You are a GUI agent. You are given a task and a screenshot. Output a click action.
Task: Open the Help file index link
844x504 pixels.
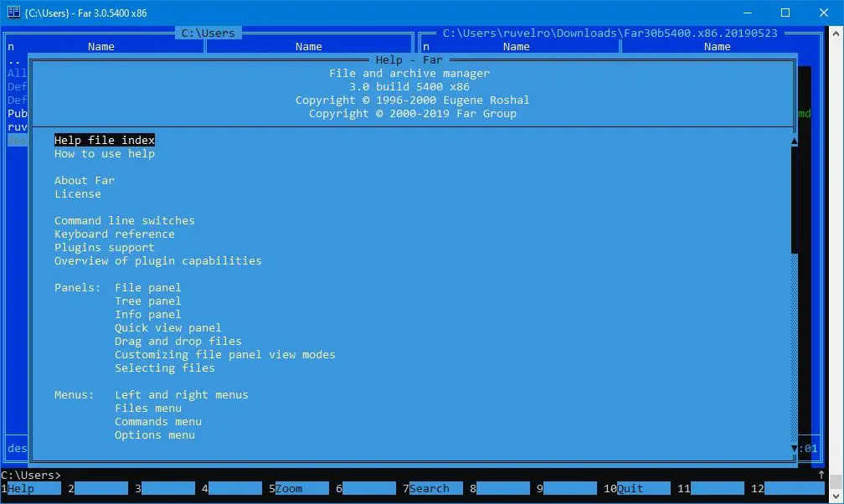tap(105, 140)
